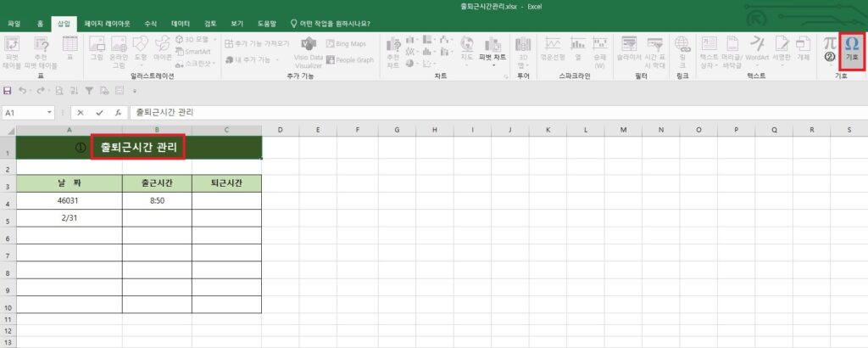Click the Tell Me search box
Viewport: 868px width, 348px height.
tap(331, 24)
